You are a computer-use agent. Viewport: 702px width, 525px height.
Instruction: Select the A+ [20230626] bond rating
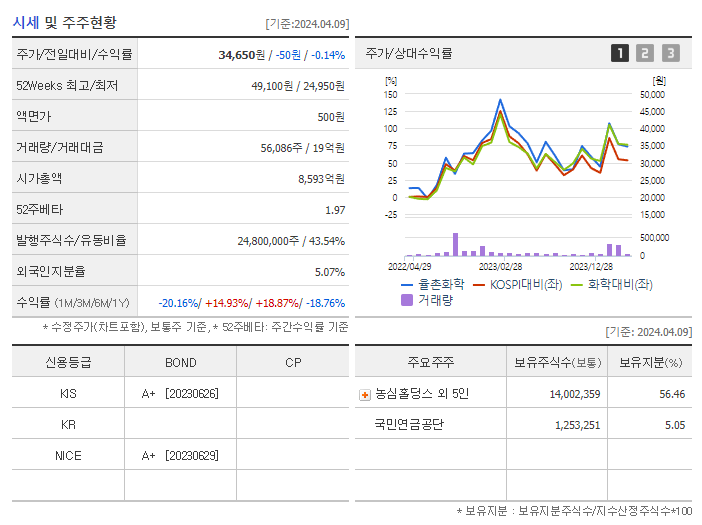(180, 394)
